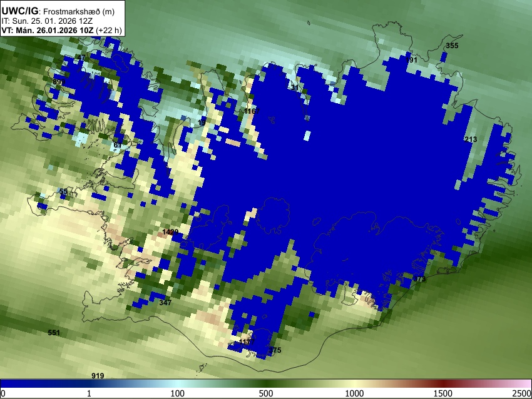Screen dimensions: 532x399
Task: Click the 551 value label
Action: (x=54, y=333)
